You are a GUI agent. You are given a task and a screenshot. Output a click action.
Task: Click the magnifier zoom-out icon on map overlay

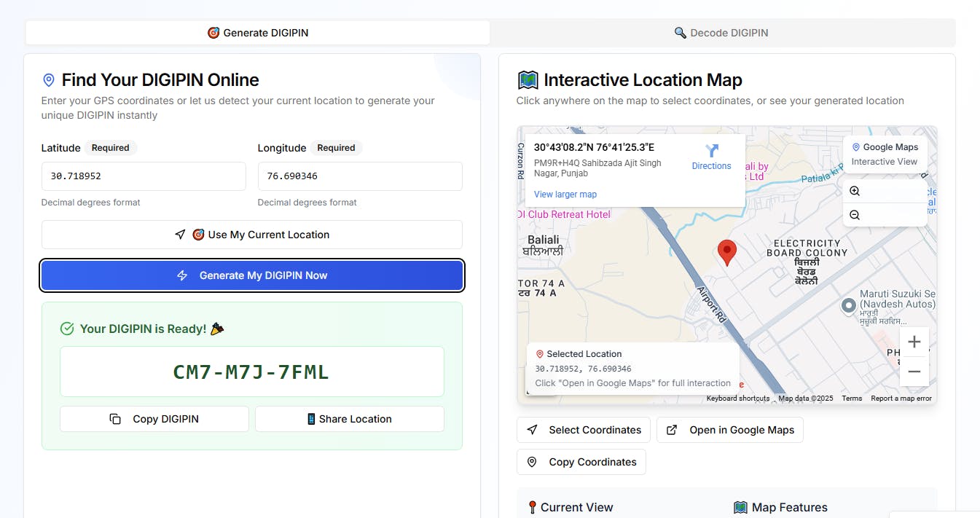pos(855,215)
